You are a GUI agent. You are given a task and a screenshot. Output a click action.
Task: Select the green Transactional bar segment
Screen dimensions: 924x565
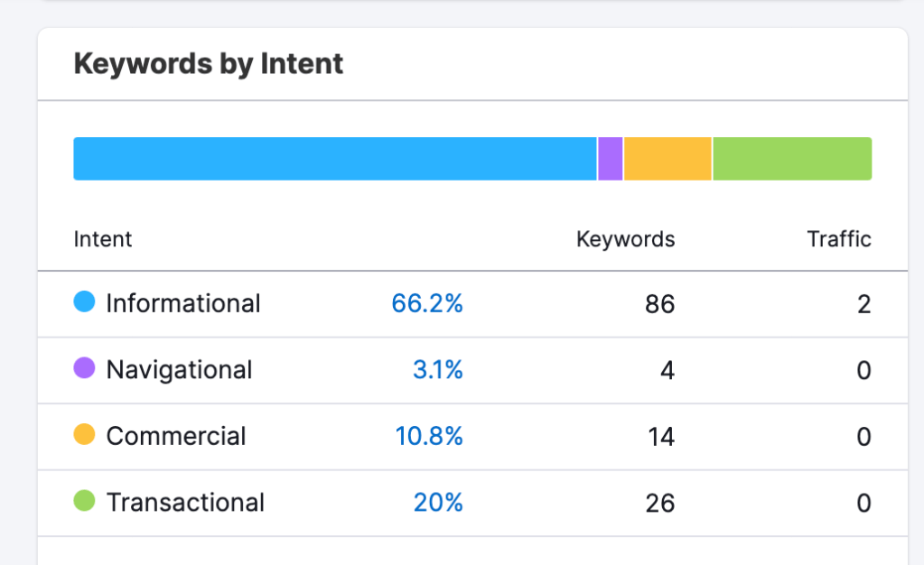coord(792,159)
